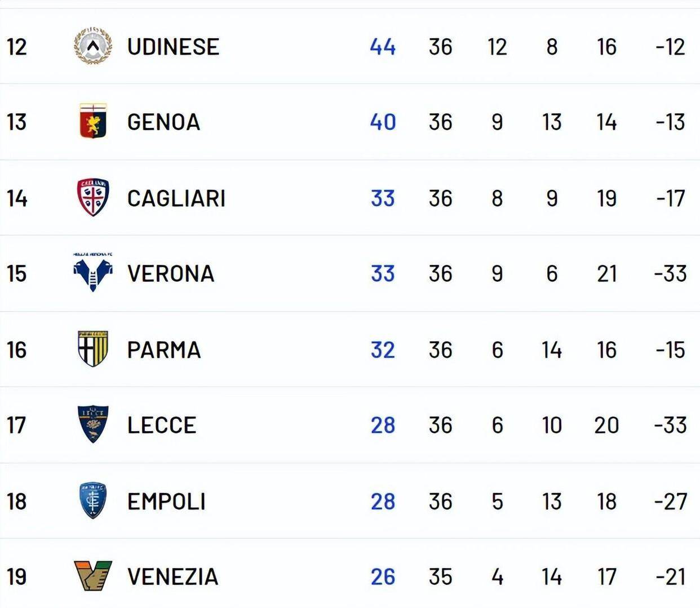Click the Venezia club logo
The image size is (700, 608).
pos(93,576)
